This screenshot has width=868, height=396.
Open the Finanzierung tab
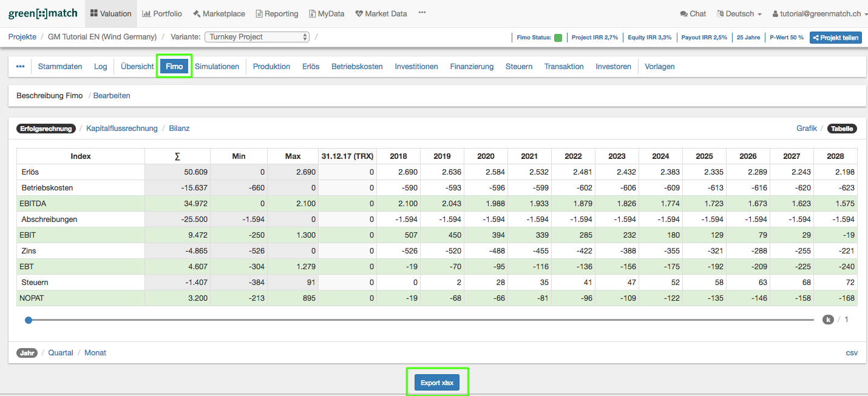(472, 66)
